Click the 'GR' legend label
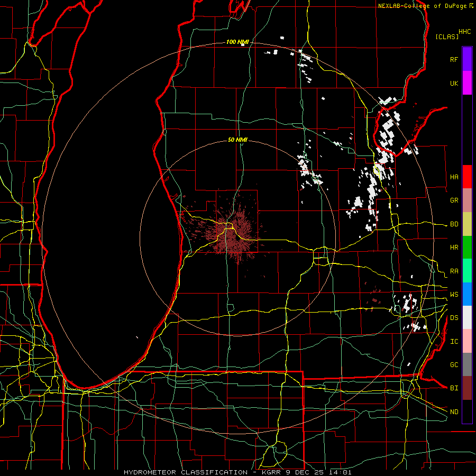 [454, 200]
